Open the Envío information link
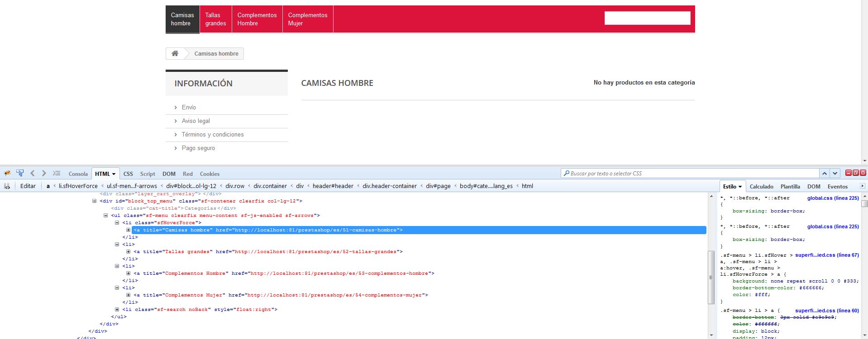 pos(189,107)
